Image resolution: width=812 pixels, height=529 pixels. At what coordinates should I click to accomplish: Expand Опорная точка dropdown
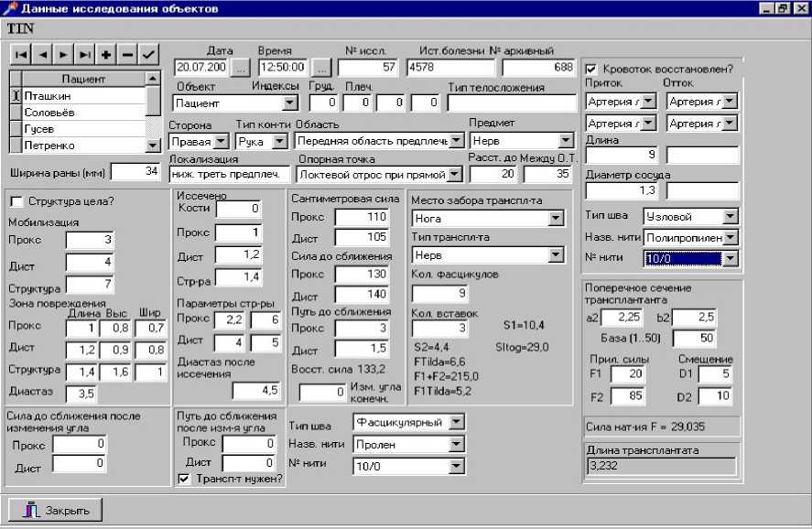(454, 175)
